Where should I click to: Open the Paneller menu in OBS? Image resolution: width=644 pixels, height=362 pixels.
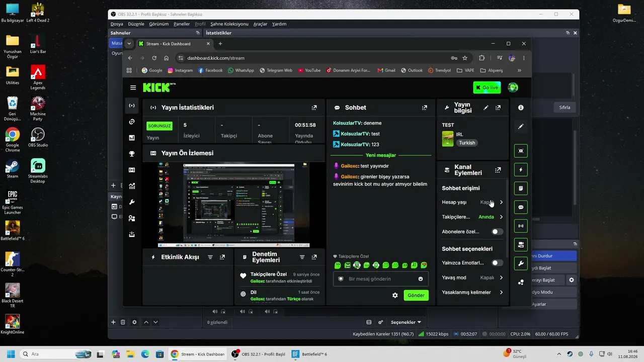tap(182, 24)
